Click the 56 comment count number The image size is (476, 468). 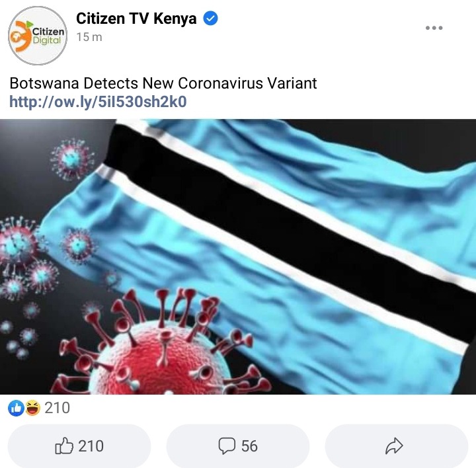249,446
